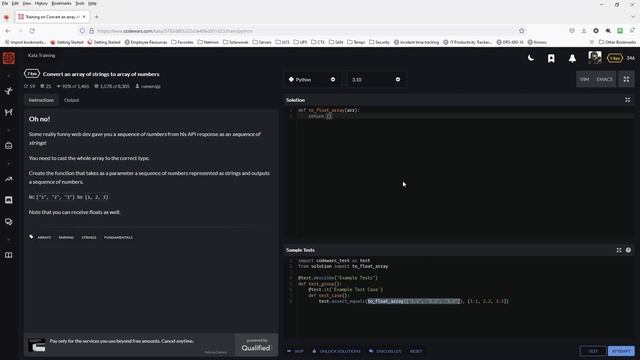Open the browser History menu
Screen dimensions: 640x360
(x=41, y=3)
